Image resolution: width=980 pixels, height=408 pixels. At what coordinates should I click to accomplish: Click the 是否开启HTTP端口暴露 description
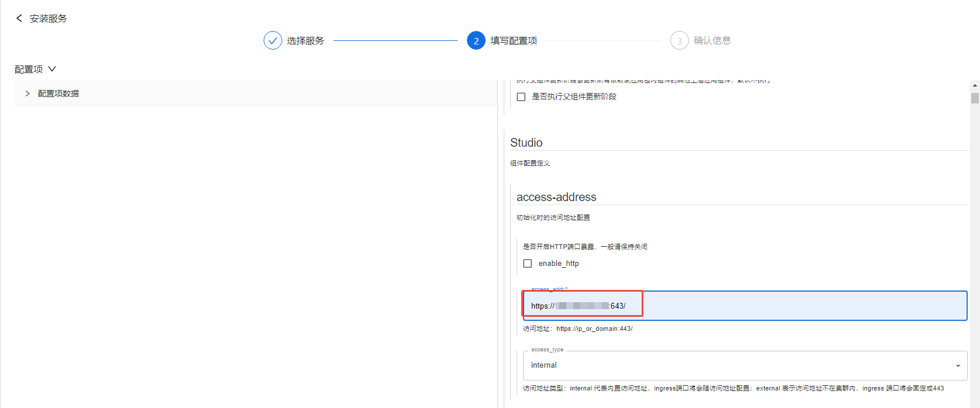point(585,247)
